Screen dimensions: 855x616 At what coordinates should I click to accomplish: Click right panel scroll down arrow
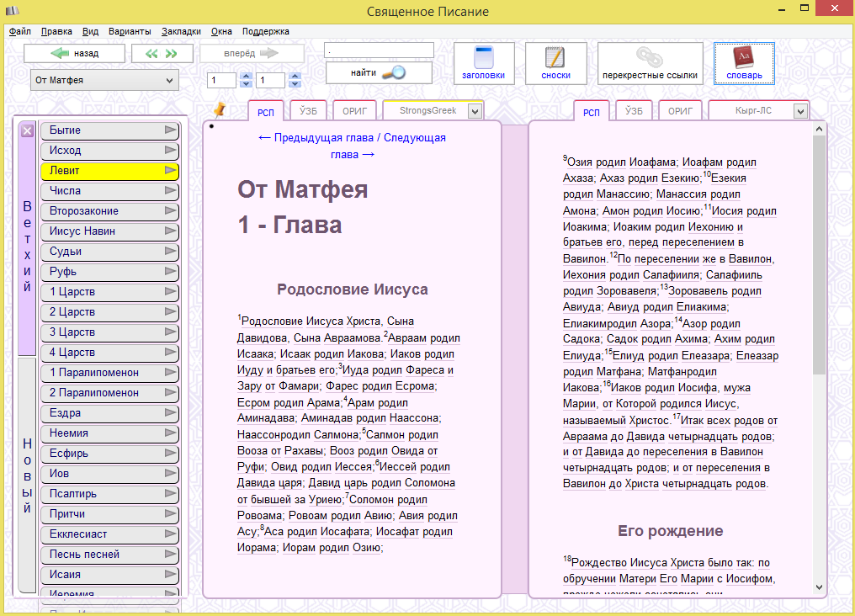click(819, 587)
